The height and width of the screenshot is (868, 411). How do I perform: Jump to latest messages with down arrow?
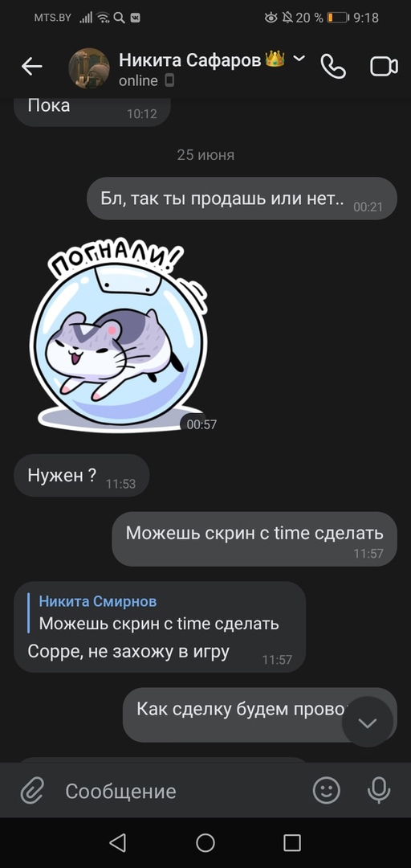pos(368,723)
